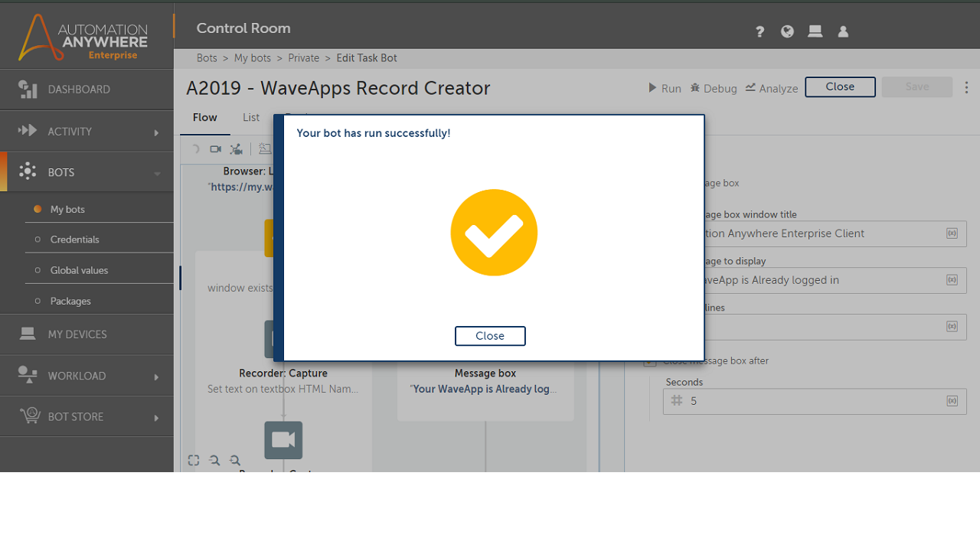
Task: Open the Analyze option
Action: [772, 88]
